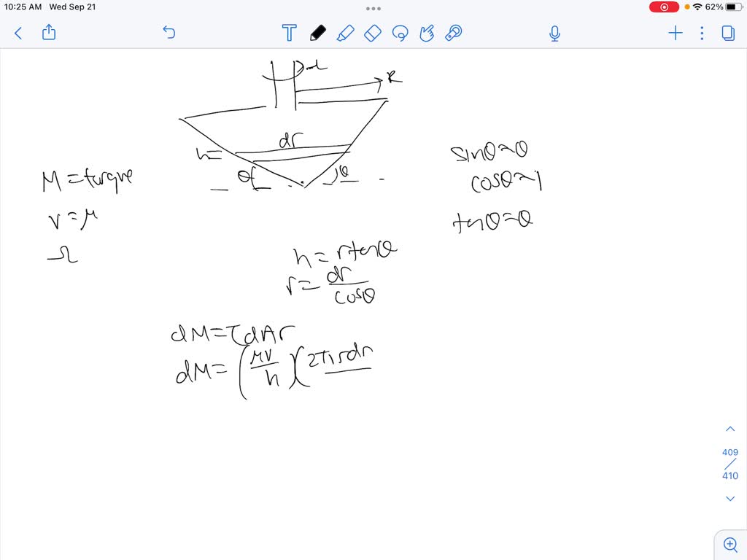Select the Pen tool
This screenshot has height=560, width=747.
pos(317,33)
